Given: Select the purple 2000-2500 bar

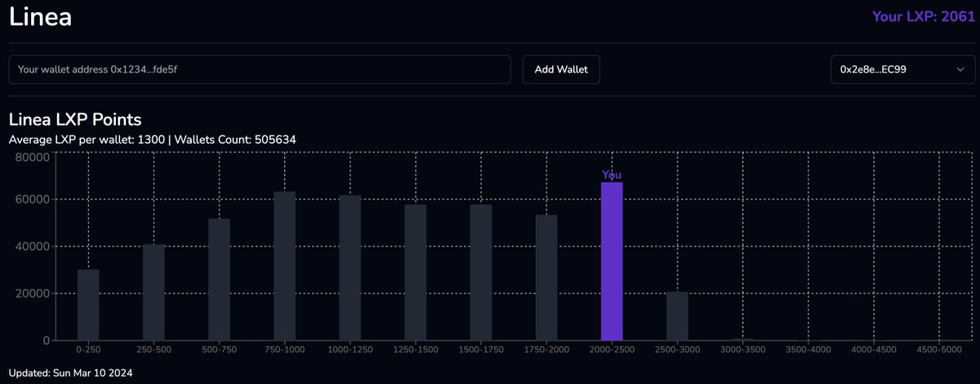Looking at the screenshot, I should [x=612, y=261].
